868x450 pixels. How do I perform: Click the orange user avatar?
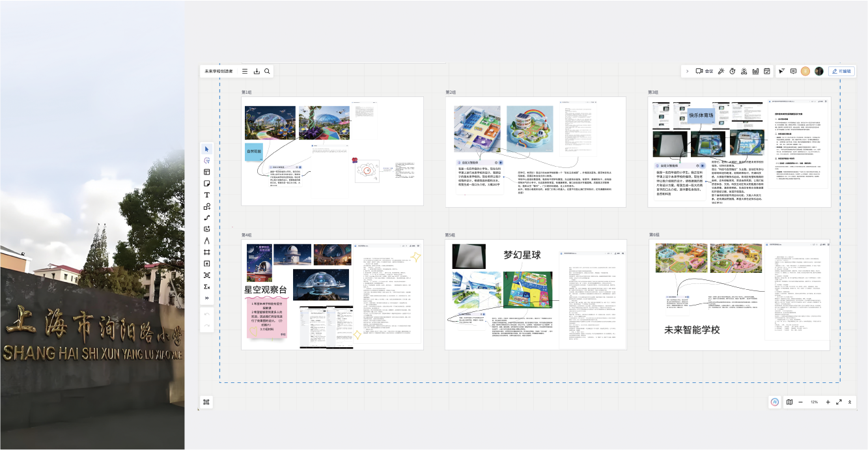pos(805,71)
